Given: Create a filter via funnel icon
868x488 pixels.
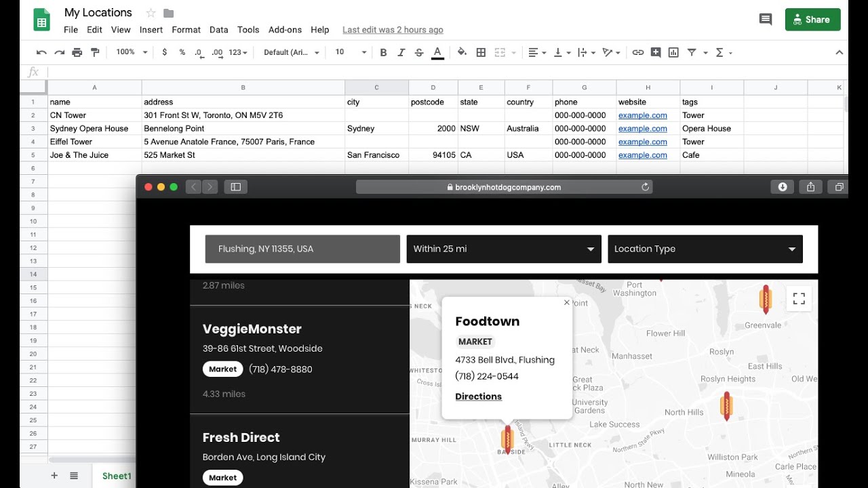Looking at the screenshot, I should pos(692,52).
